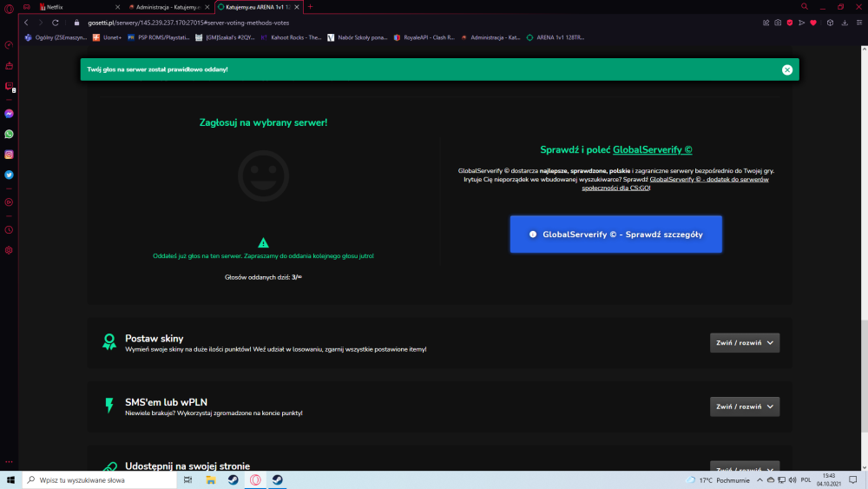This screenshot has height=489, width=868.
Task: Click the sidebar three-dots setup button
Action: 9,461
